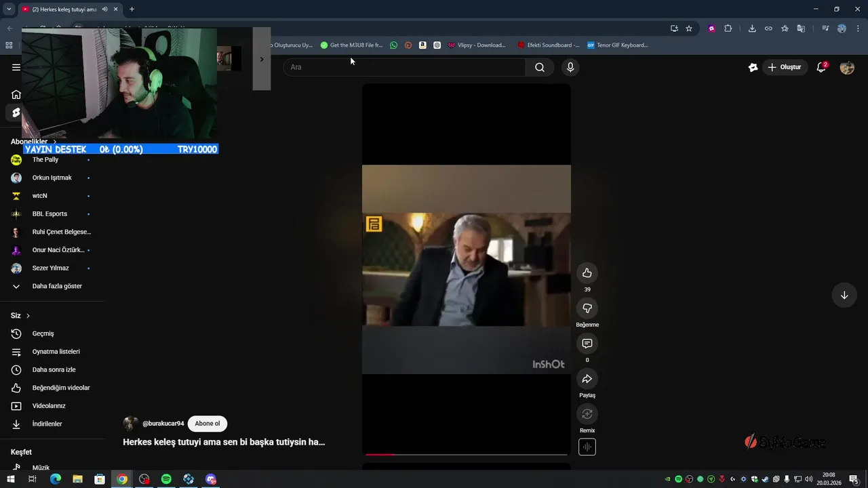This screenshot has height=488, width=868.
Task: Open the Remix option for the Short
Action: tap(587, 414)
